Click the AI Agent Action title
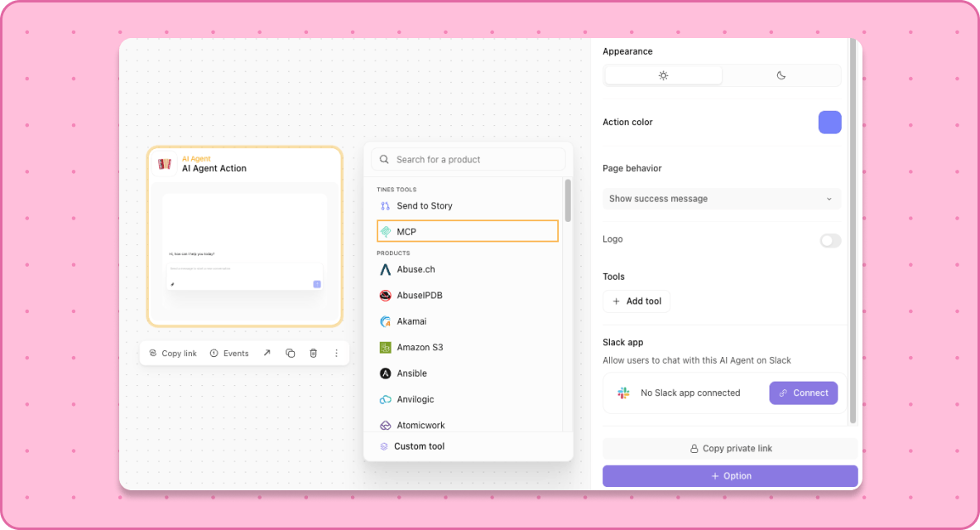Viewport: 980px width, 530px height. [x=214, y=168]
